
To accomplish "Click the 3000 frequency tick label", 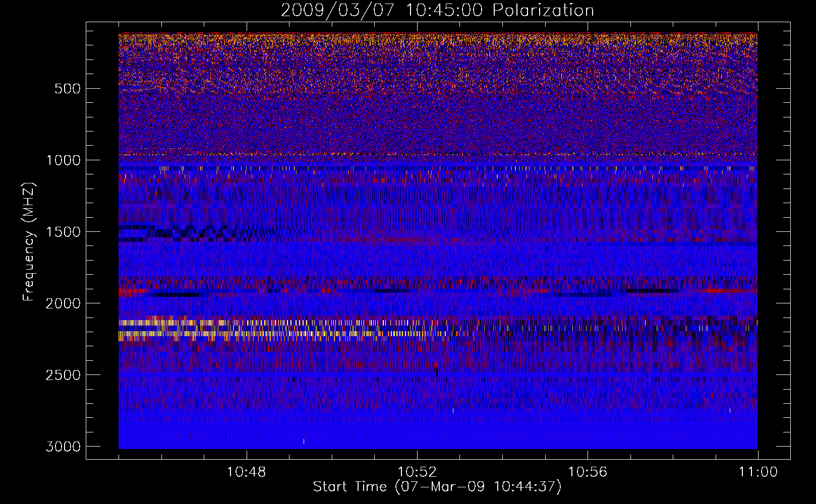I will tap(64, 447).
